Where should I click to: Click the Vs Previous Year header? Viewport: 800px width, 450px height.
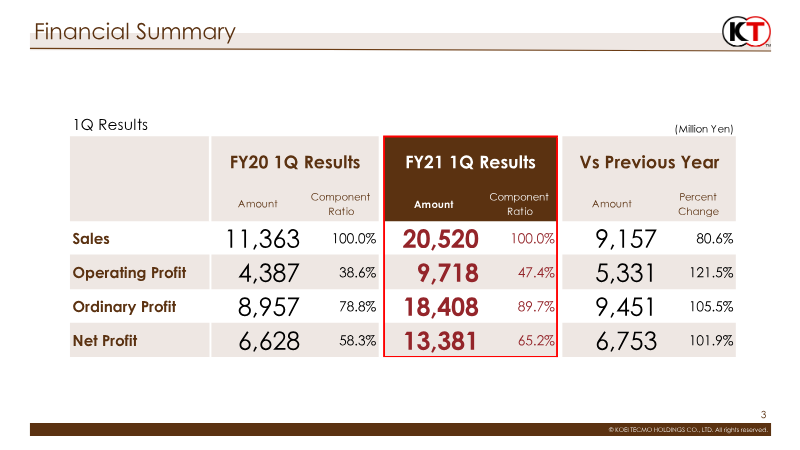click(x=649, y=162)
